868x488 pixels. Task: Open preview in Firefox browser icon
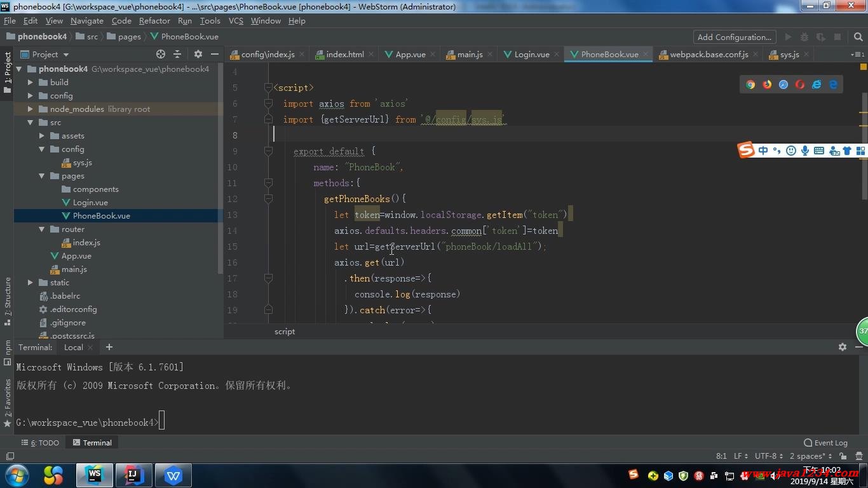[x=767, y=85]
